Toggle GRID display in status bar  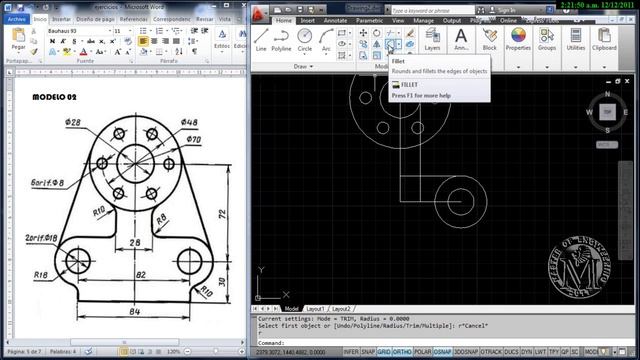click(383, 352)
